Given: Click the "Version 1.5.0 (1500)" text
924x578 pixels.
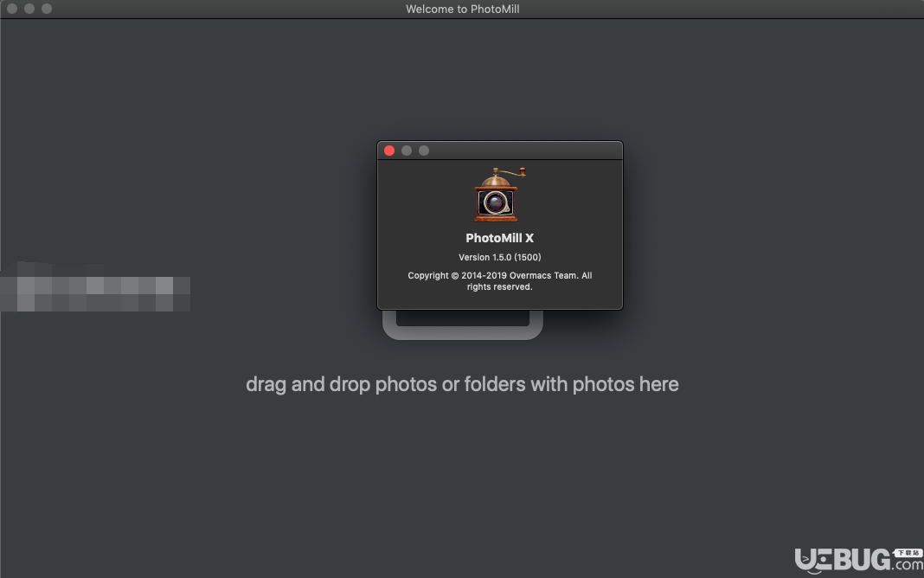Looking at the screenshot, I should (500, 258).
